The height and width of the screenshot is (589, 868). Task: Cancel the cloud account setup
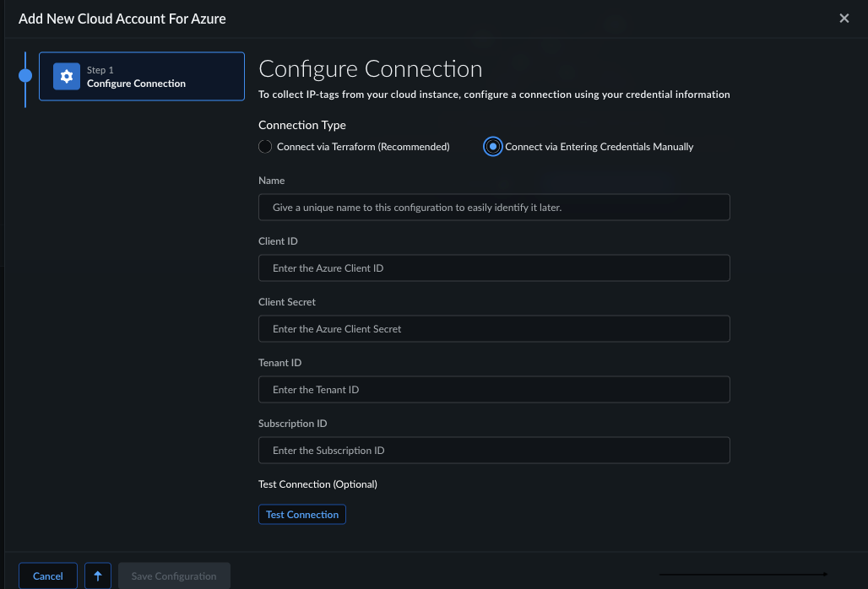48,575
